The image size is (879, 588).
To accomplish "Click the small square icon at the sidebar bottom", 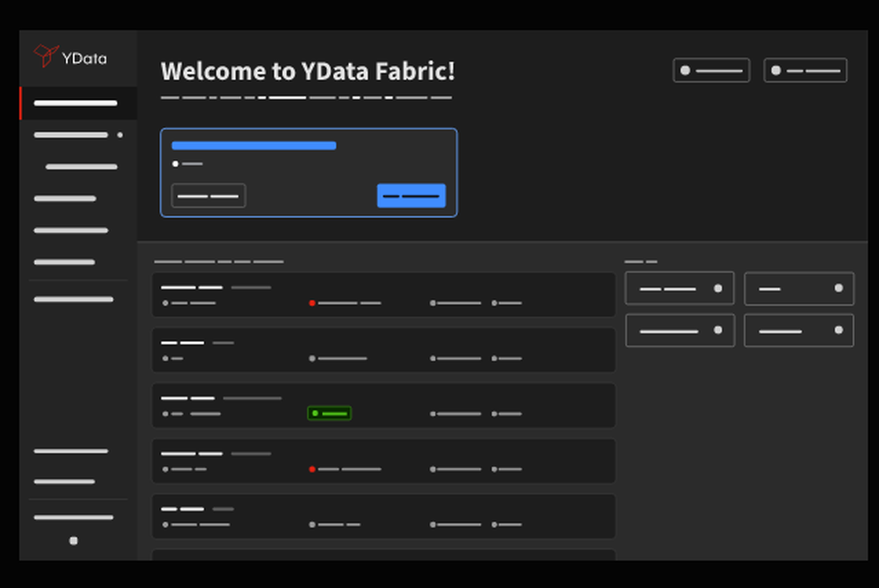I will pyautogui.click(x=74, y=541).
